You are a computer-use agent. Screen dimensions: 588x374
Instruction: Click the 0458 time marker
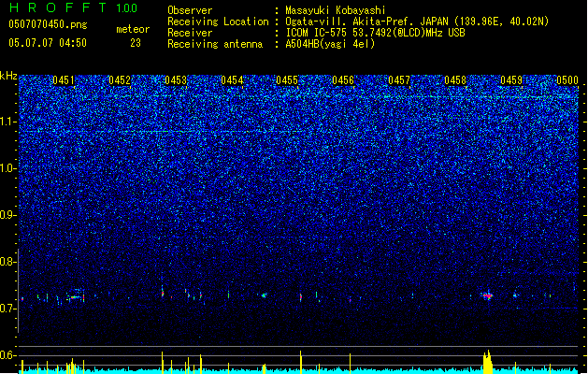pos(455,80)
